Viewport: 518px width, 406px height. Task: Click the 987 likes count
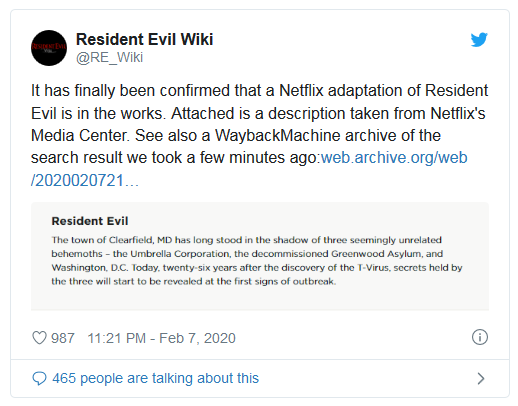click(x=63, y=338)
